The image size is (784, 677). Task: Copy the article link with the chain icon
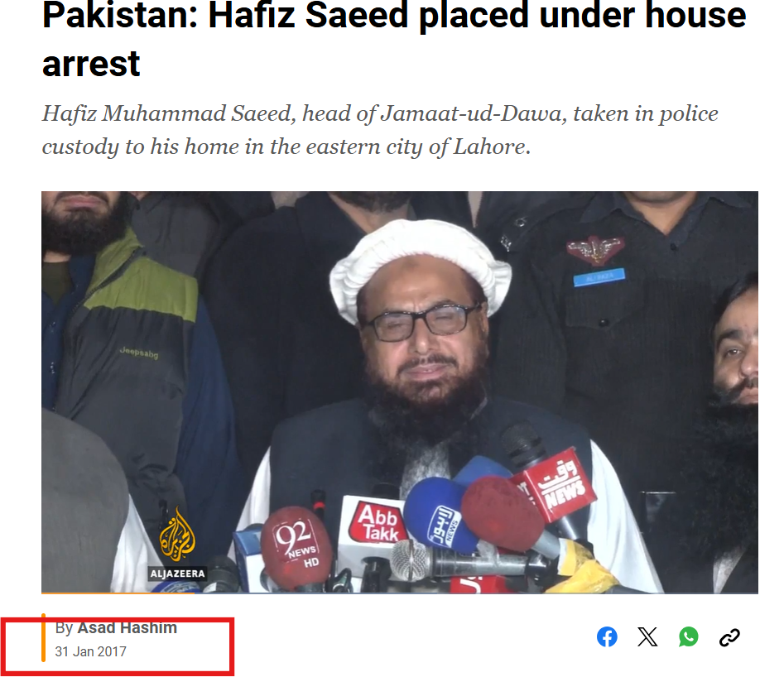click(x=729, y=637)
